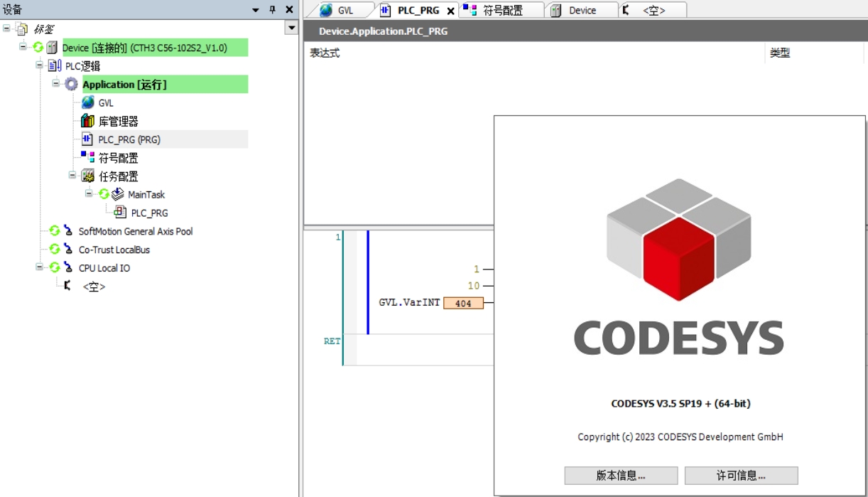Collapse the CPU Local IO node
Image resolution: width=868 pixels, height=497 pixels.
pyautogui.click(x=39, y=267)
